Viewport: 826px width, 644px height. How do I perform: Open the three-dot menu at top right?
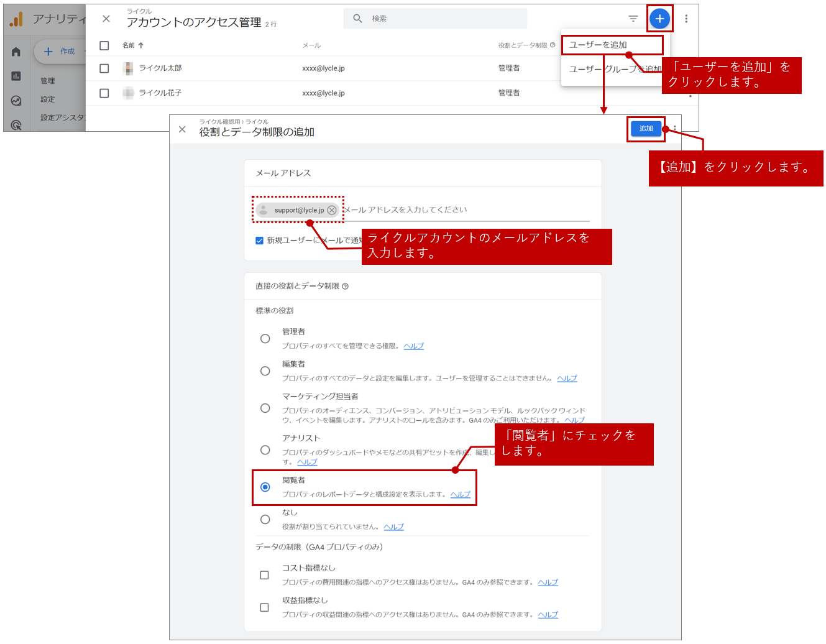click(x=686, y=19)
